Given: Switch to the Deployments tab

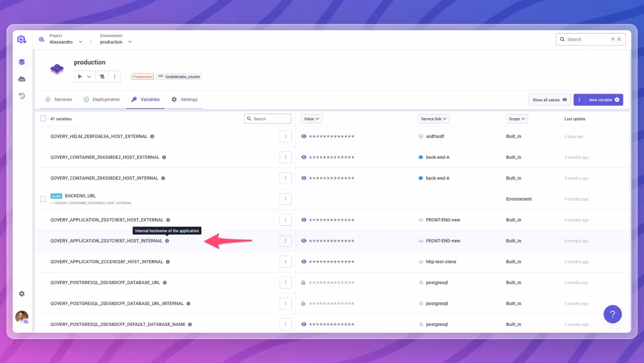Looking at the screenshot, I should tap(102, 99).
